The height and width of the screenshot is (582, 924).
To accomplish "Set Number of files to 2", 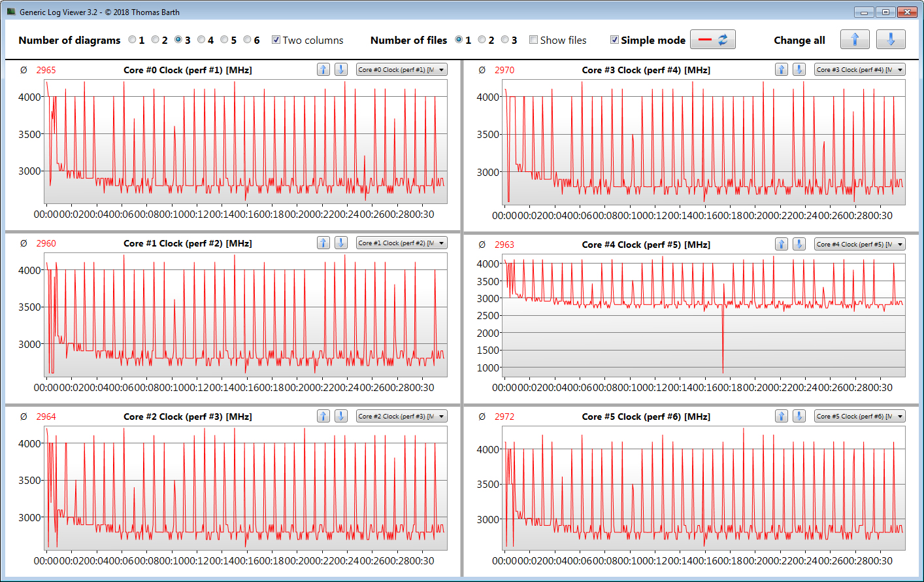I will [482, 40].
